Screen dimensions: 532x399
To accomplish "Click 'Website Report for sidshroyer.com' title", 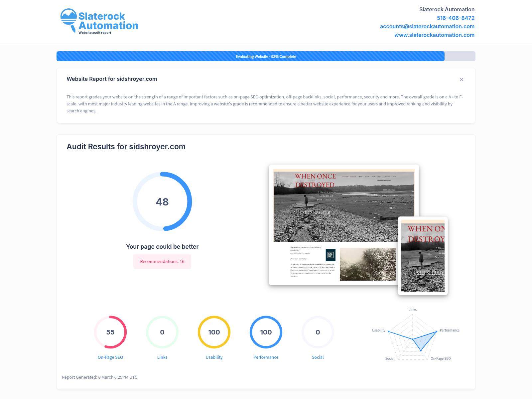I will (x=112, y=79).
